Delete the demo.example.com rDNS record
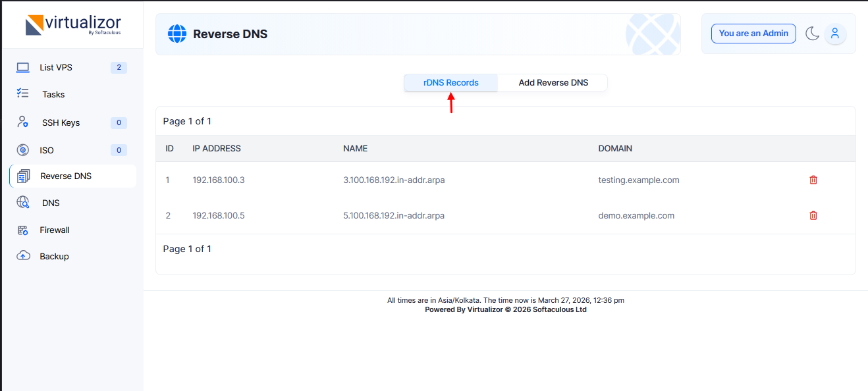This screenshot has width=868, height=391. coord(813,215)
